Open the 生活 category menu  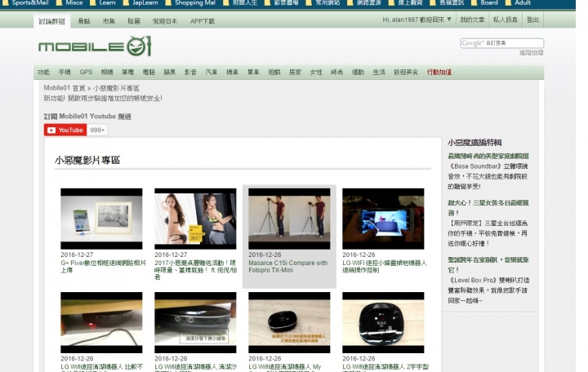click(379, 72)
